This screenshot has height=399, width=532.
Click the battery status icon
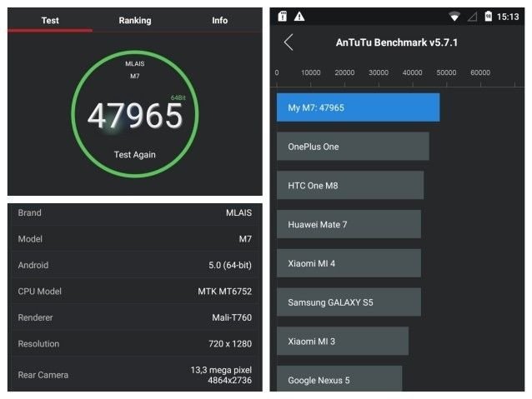(x=489, y=16)
